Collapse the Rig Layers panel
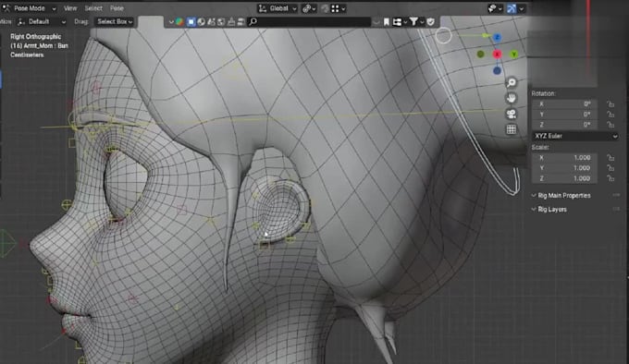 [549, 210]
